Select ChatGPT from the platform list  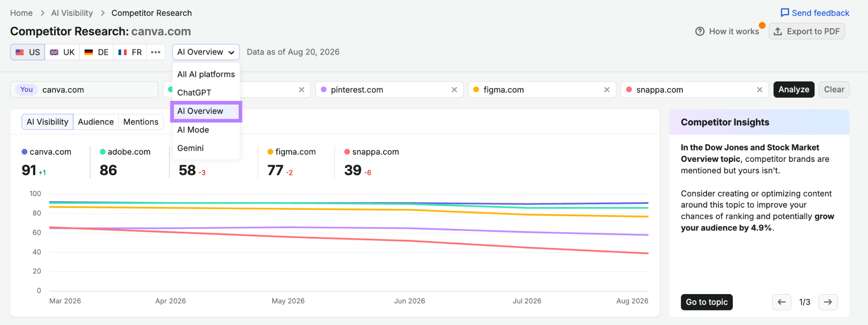(x=206, y=92)
